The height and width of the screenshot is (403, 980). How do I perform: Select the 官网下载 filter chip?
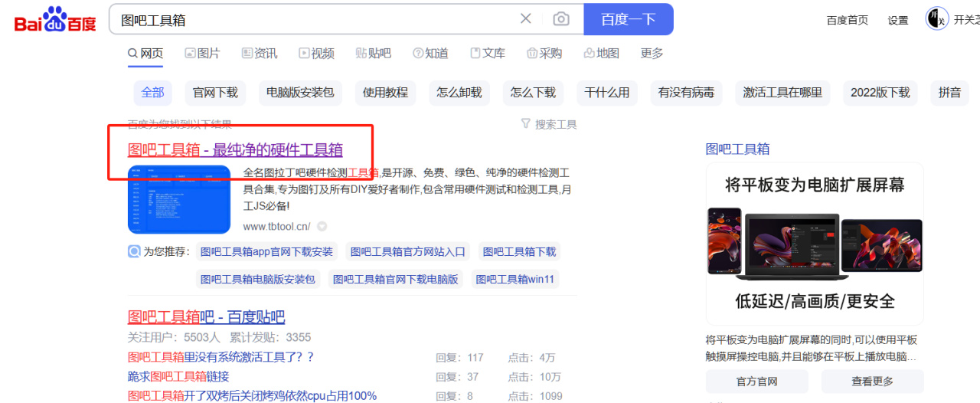click(215, 92)
